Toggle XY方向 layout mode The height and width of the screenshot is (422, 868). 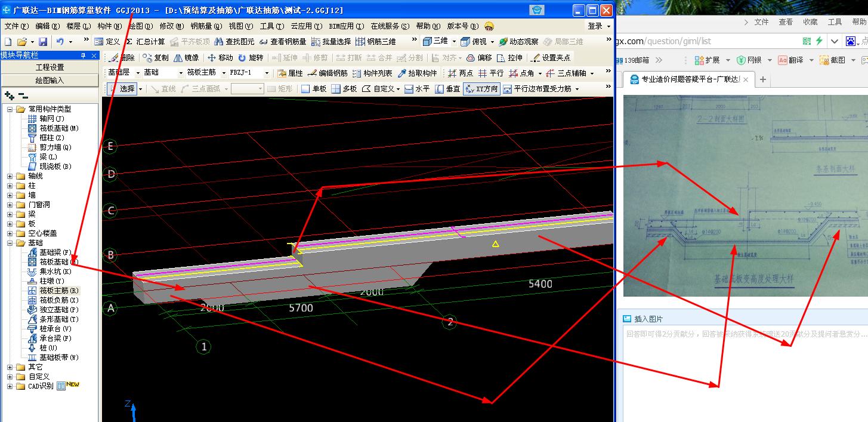(481, 88)
